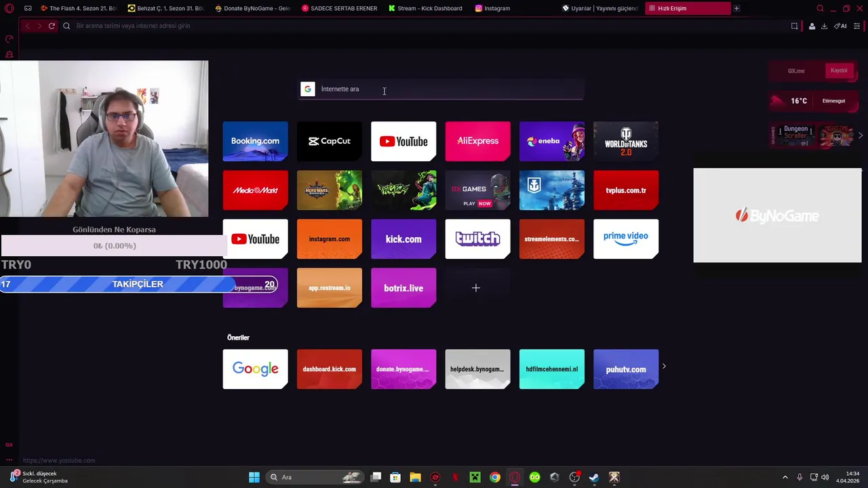Open the Eneba speed dial tile
The height and width of the screenshot is (488, 868).
tap(551, 141)
